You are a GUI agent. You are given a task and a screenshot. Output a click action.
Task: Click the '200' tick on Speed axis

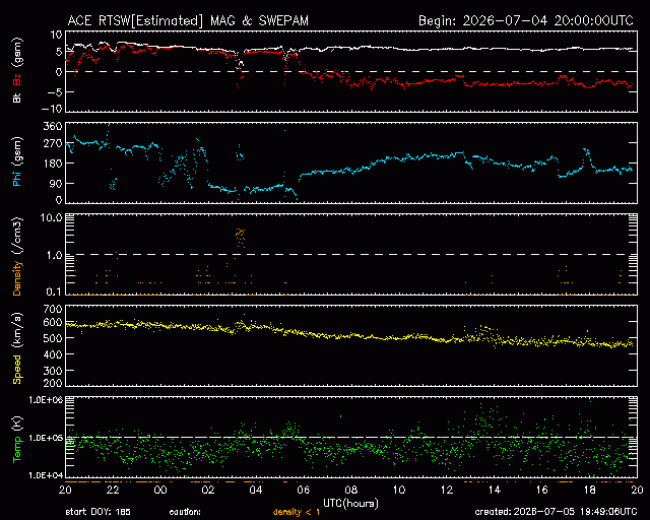(53, 382)
